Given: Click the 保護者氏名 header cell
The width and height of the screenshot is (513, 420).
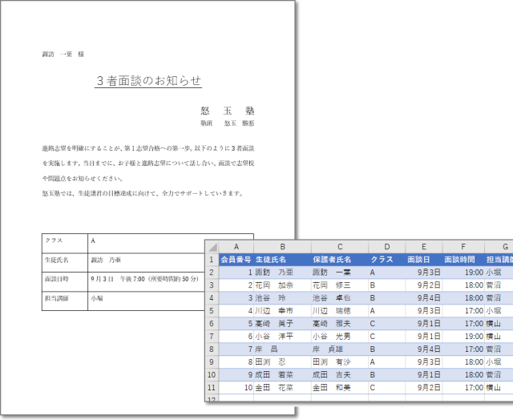Looking at the screenshot, I should pyautogui.click(x=332, y=260).
